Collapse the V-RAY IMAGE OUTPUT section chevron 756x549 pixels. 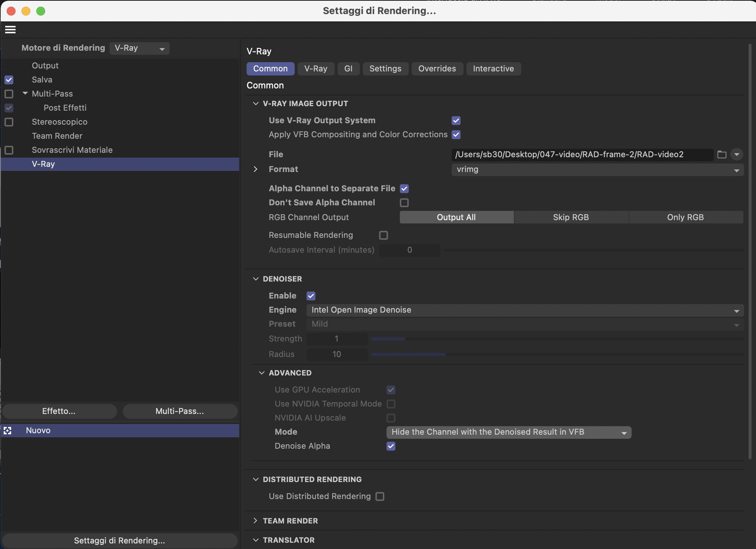[x=255, y=104]
